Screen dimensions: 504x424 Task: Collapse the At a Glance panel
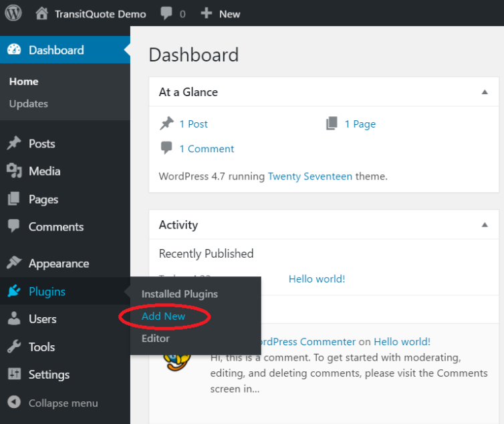point(485,92)
